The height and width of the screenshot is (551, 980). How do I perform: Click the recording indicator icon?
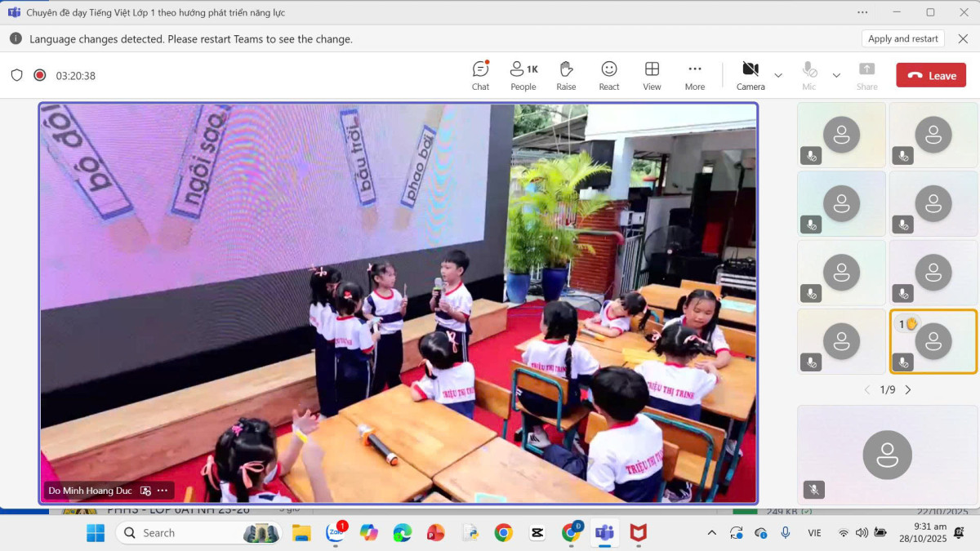coord(39,75)
